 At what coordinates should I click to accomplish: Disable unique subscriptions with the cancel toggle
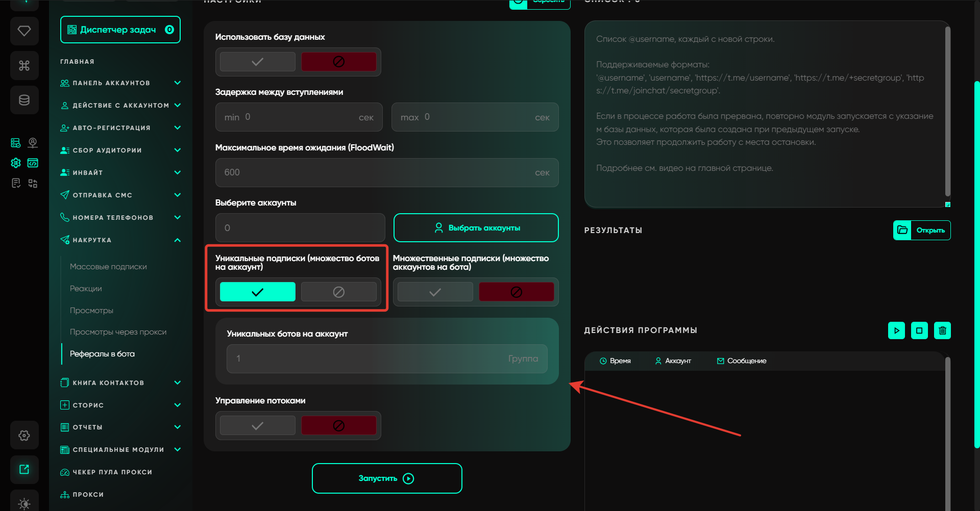338,292
